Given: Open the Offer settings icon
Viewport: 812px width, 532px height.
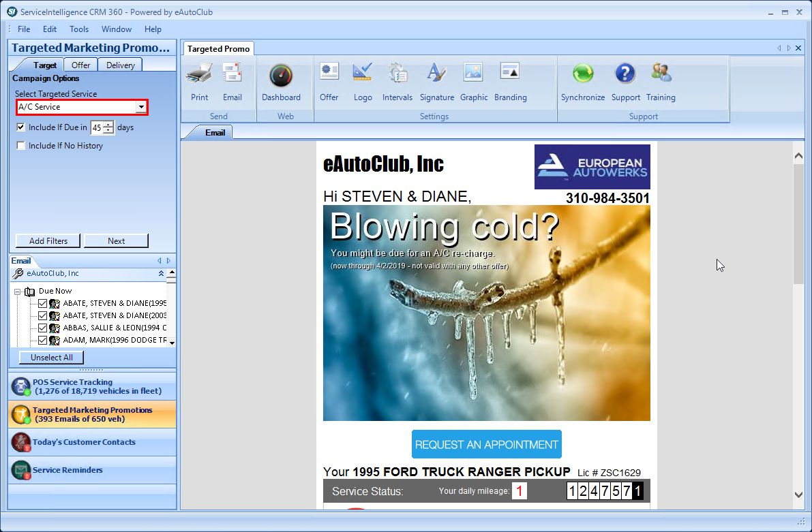Looking at the screenshot, I should click(x=329, y=72).
